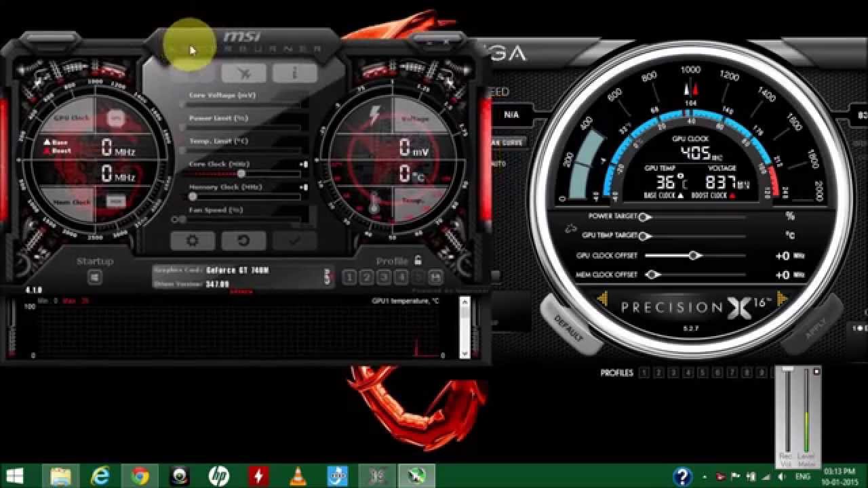Screen dimensions: 868x488
Task: Apply settings with Afterburner checkmark button
Action: 294,241
